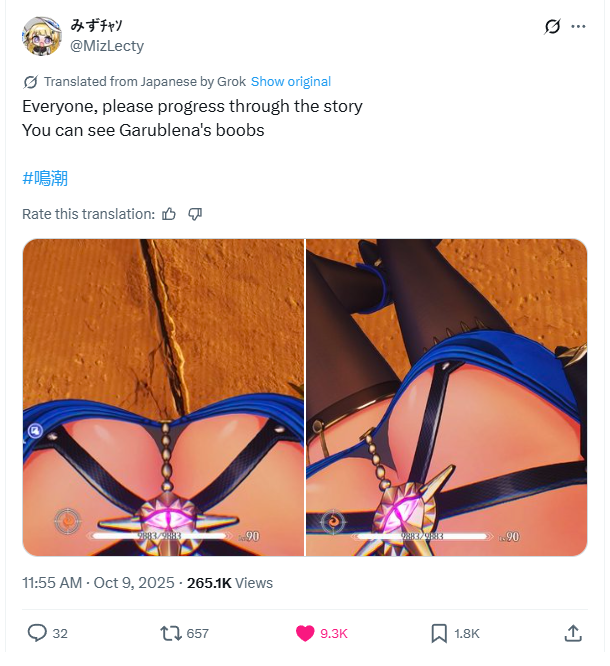Viewport: 610px width, 666px height.
Task: Click the bookmark icon
Action: pos(439,633)
